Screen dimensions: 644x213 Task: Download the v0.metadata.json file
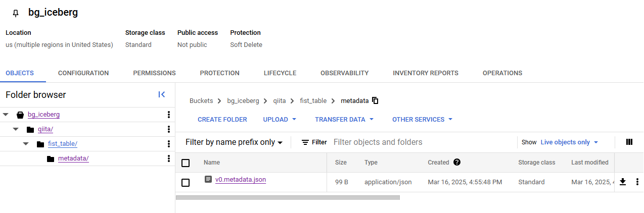coord(623,182)
